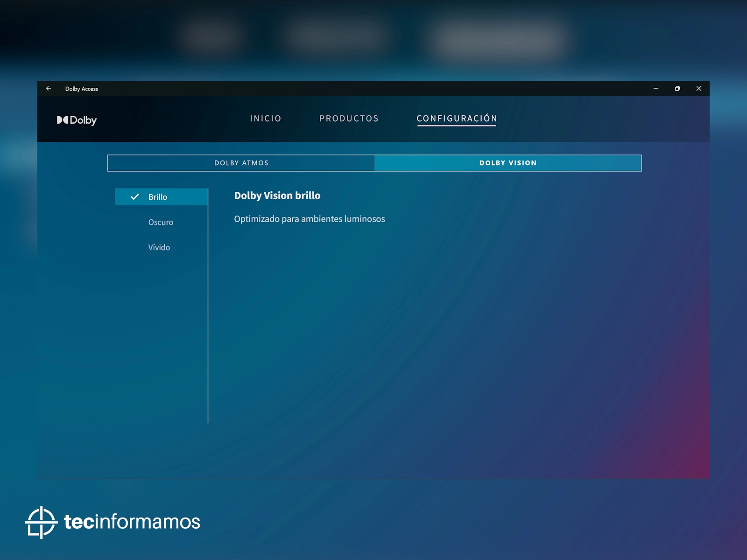Screen dimensions: 747x560
Task: Click the vertical divider beside profile list
Action: tap(208, 327)
